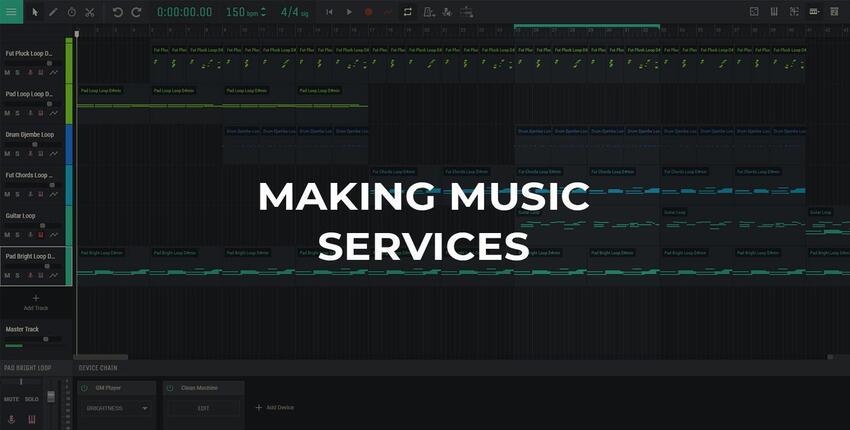Adjust the Pad Bright Loop channel fader
The image size is (850, 430).
51,397
